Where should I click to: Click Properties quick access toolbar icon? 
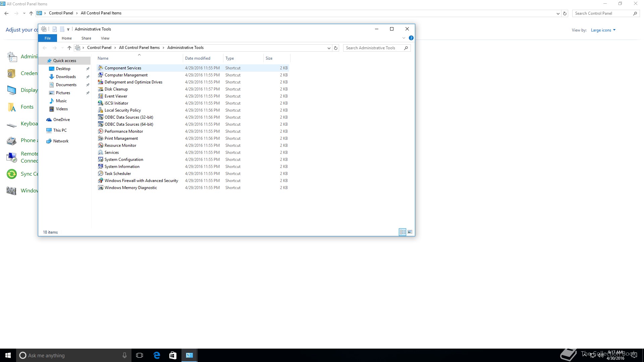pyautogui.click(x=55, y=29)
